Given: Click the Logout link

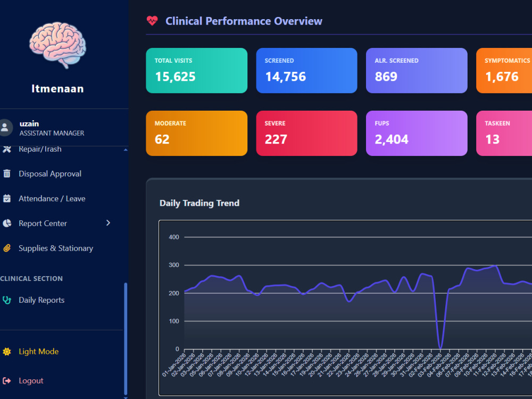Looking at the screenshot, I should (x=31, y=381).
